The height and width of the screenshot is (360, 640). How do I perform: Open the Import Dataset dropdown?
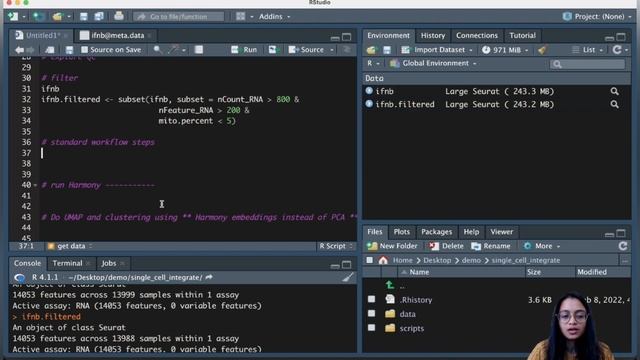tap(437, 50)
